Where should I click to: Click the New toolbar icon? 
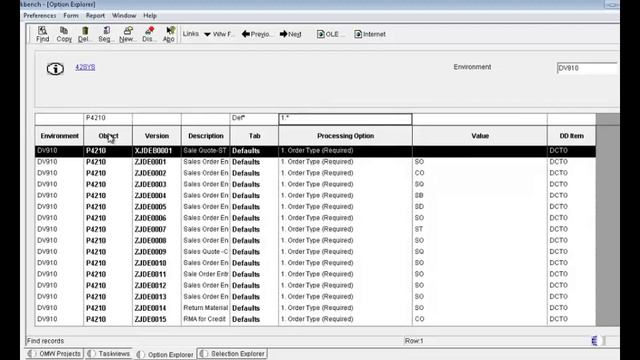pyautogui.click(x=127, y=34)
